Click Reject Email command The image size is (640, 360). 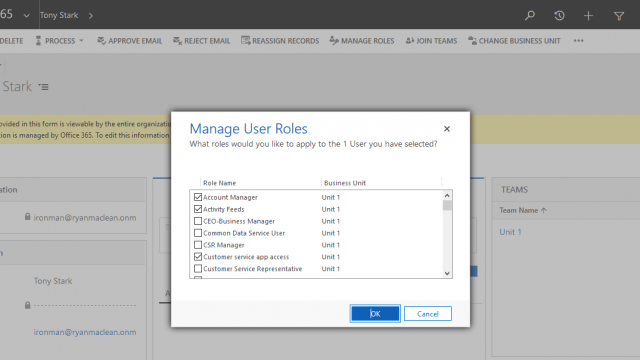202,41
